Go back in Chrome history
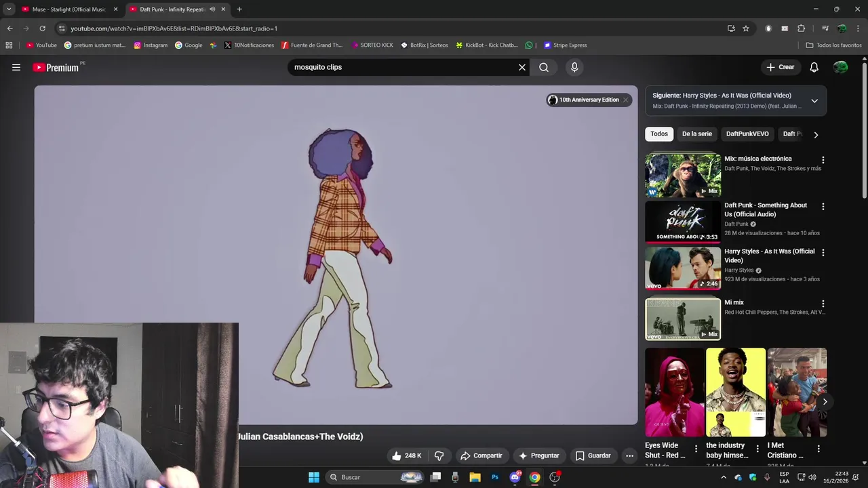This screenshot has width=868, height=488. (x=9, y=28)
